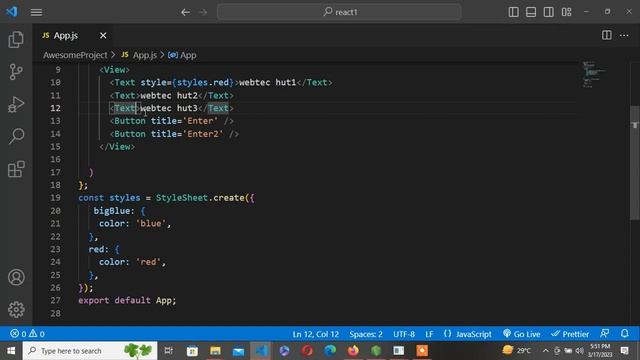Click the 'red' color value on line 24
The image size is (640, 360).
click(x=148, y=262)
